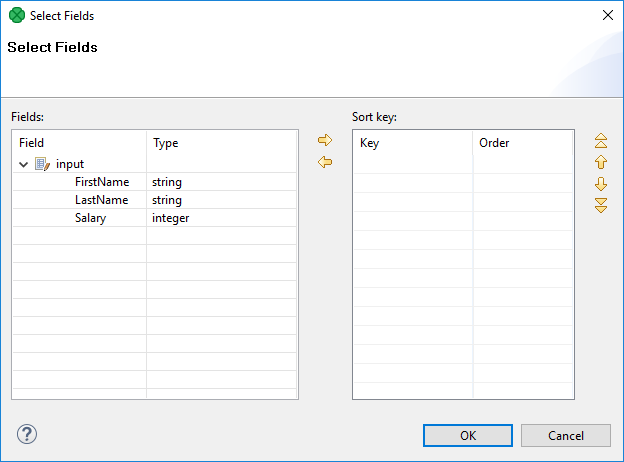
Task: Click the Field column header
Action: (x=80, y=143)
